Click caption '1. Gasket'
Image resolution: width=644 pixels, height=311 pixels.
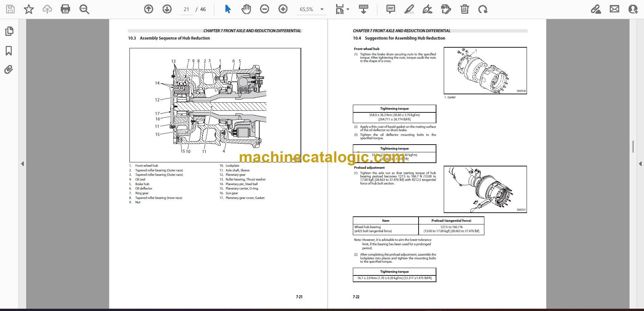click(x=450, y=98)
